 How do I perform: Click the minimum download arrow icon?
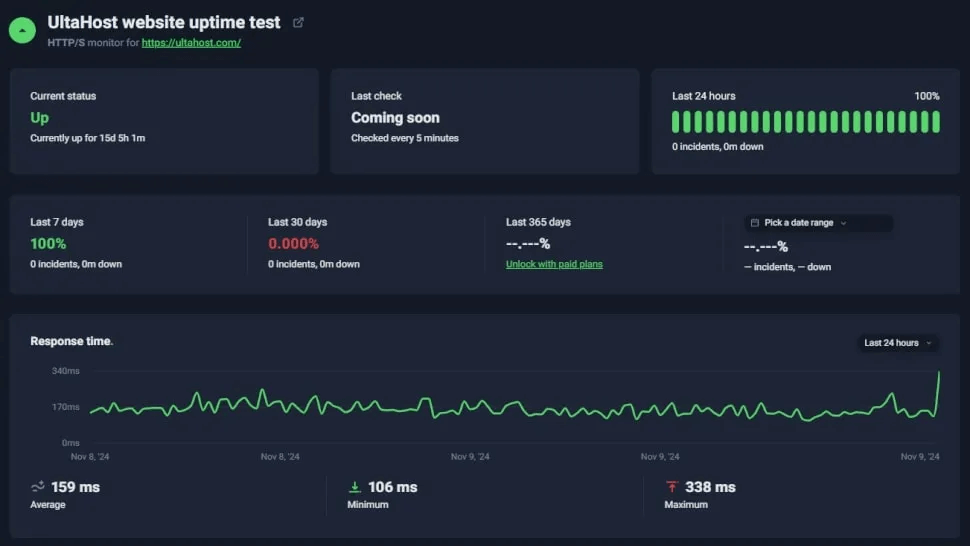click(354, 487)
